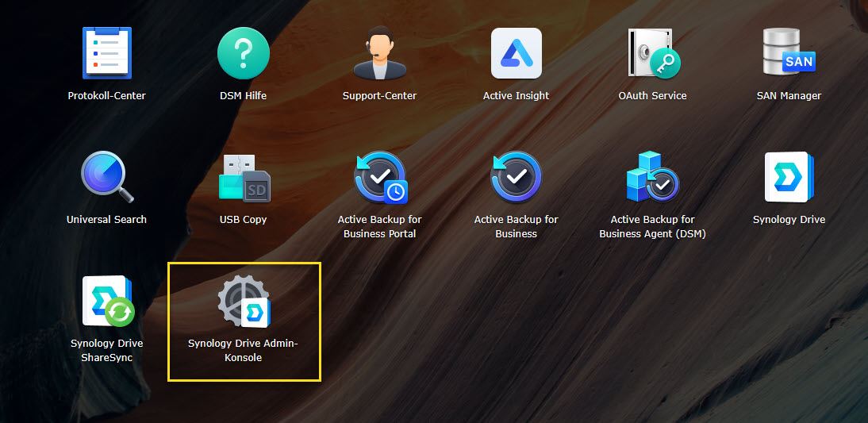Open OAuth Service safe icon
Screen dimensions: 868x423
coord(652,53)
